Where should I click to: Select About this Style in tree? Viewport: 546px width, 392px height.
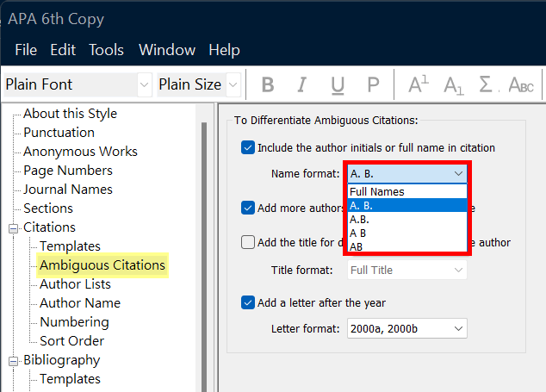tap(70, 114)
